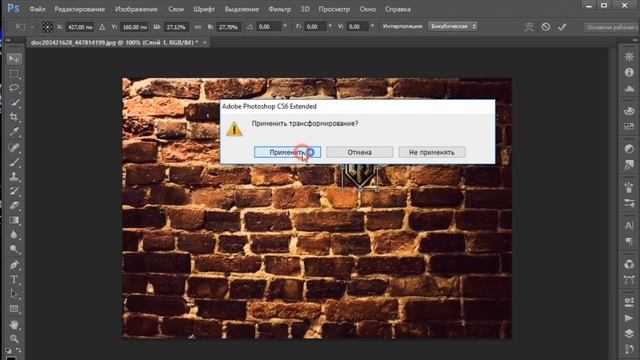Select the Move tool
This screenshot has width=640, height=360.
click(14, 60)
